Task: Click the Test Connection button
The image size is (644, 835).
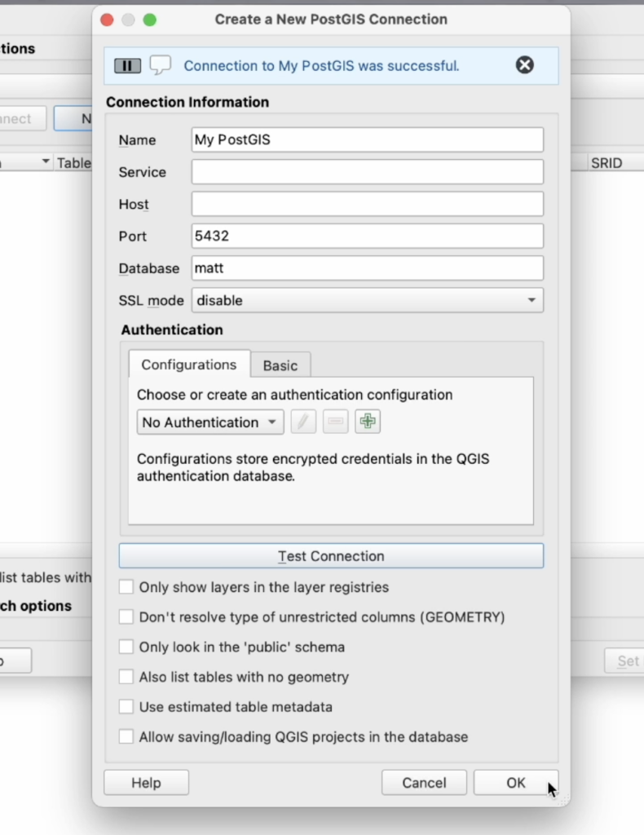Action: (331, 556)
